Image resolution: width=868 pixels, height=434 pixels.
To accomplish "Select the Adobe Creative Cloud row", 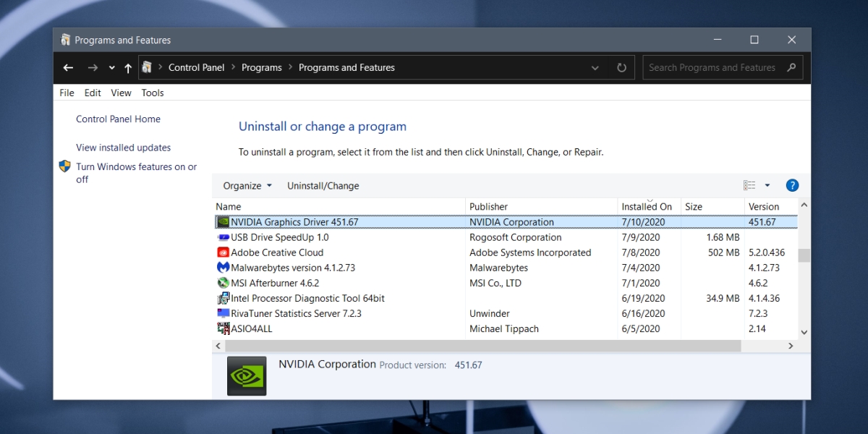I will click(x=505, y=252).
